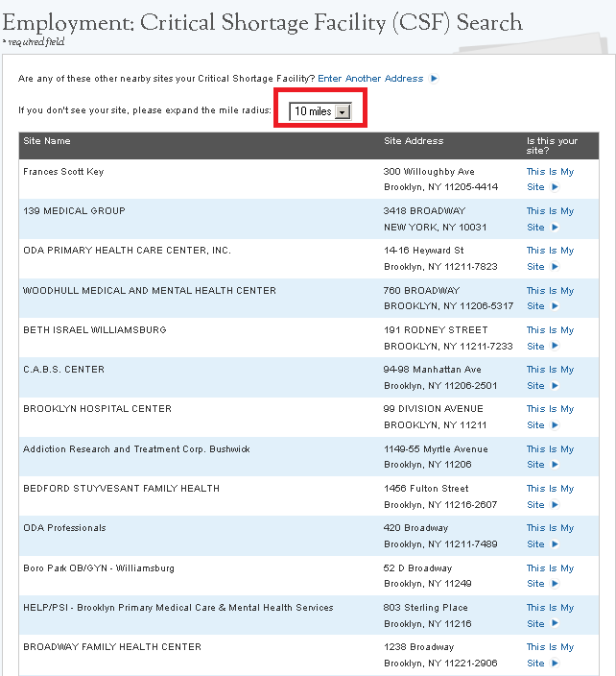Click the address 3418 BROADWAY
The width and height of the screenshot is (616, 676).
point(424,211)
